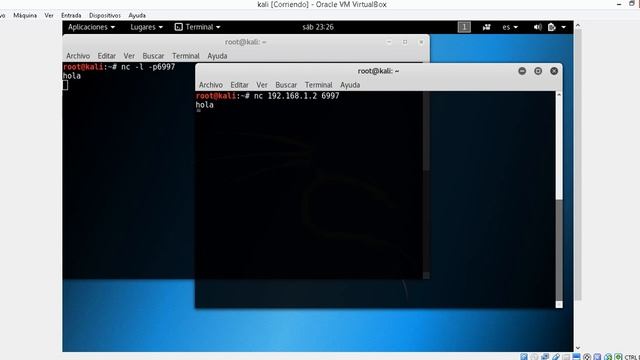Image resolution: width=640 pixels, height=360 pixels.
Task: Open Archivo menu in front terminal
Action: pos(211,85)
